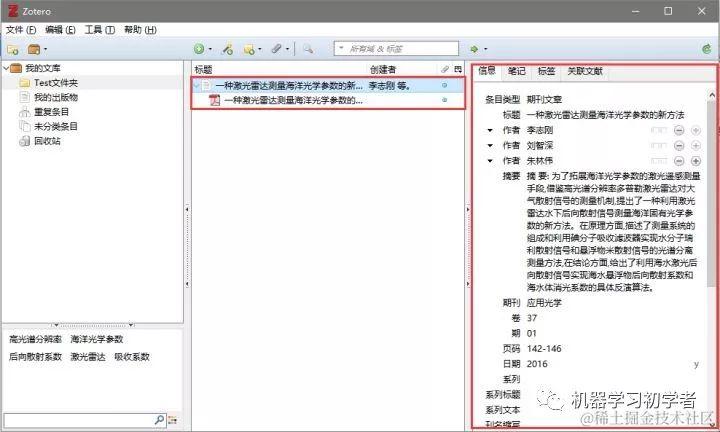The width and height of the screenshot is (720, 432).
Task: Add author after 刘智深 with plus button
Action: point(696,146)
